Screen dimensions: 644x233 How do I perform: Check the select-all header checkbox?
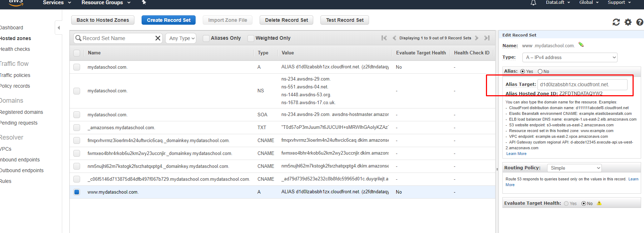click(x=77, y=53)
